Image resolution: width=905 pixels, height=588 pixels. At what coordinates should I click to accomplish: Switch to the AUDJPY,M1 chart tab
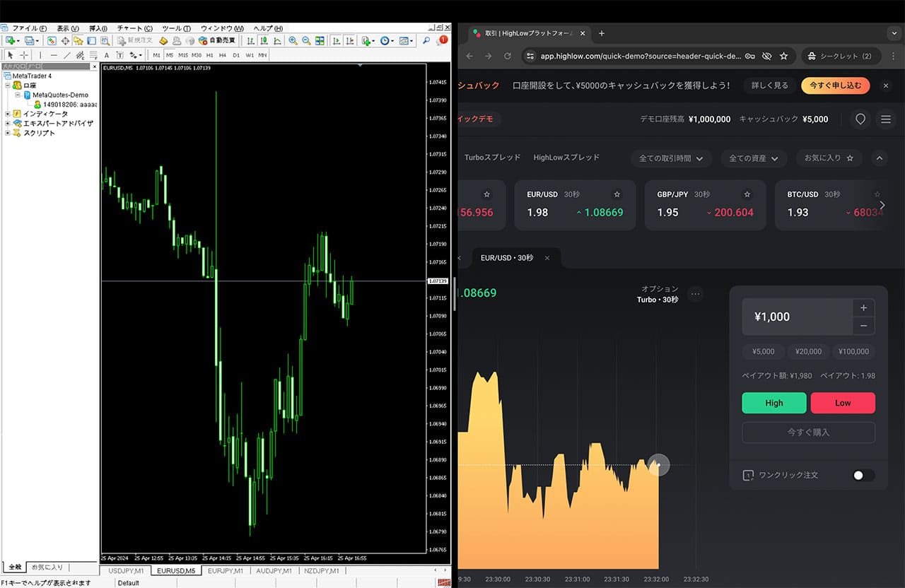[273, 570]
